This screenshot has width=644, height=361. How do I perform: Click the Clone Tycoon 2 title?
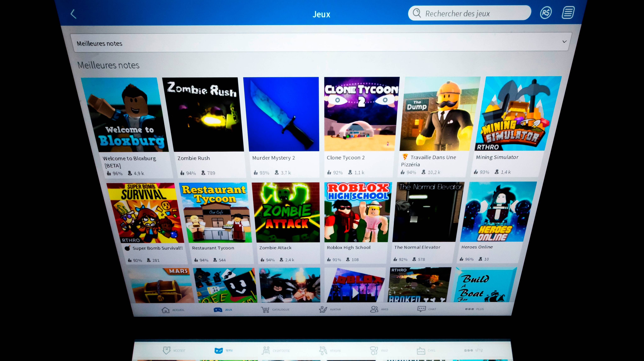[x=346, y=158]
